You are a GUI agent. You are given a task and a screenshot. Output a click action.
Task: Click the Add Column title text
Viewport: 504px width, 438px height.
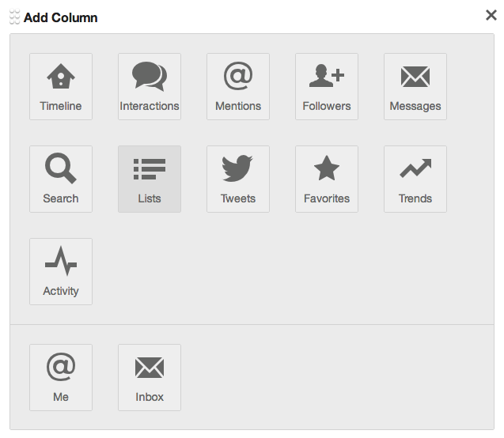(61, 17)
